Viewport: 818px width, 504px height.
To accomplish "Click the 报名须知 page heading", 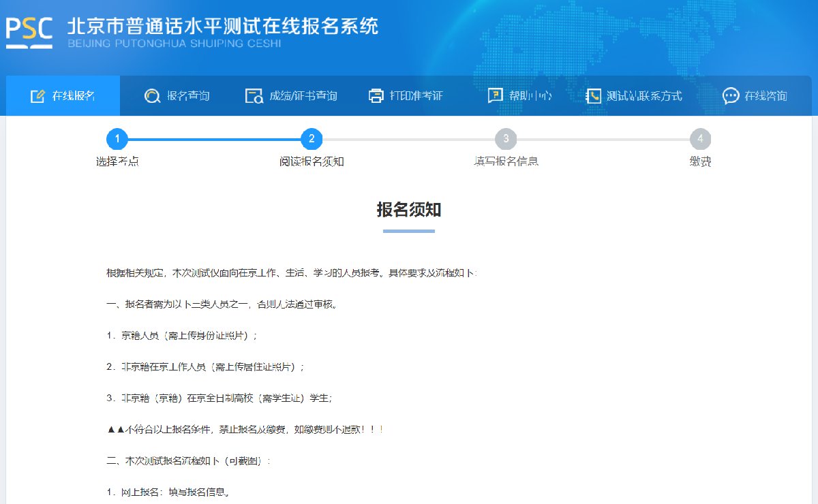I will [x=409, y=210].
